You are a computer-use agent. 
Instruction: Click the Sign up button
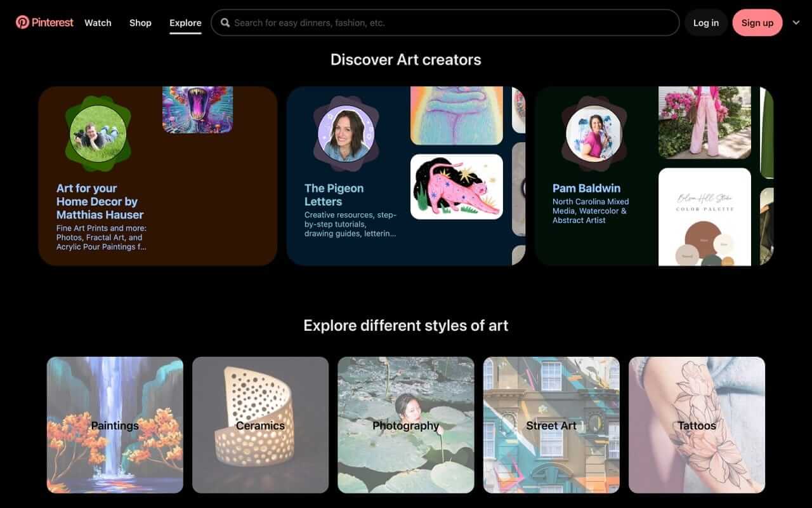(x=757, y=23)
